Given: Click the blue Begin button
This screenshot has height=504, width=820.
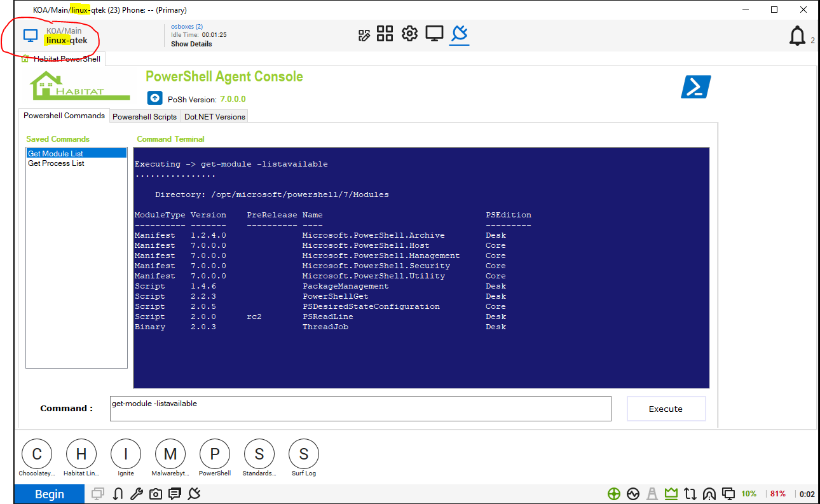Looking at the screenshot, I should click(50, 494).
